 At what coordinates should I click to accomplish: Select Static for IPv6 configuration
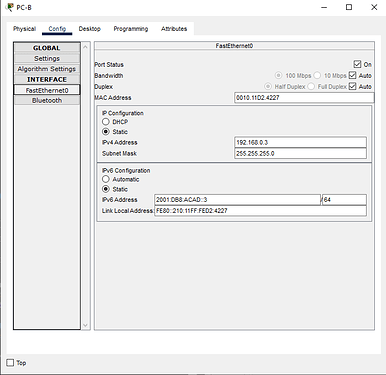(x=106, y=189)
